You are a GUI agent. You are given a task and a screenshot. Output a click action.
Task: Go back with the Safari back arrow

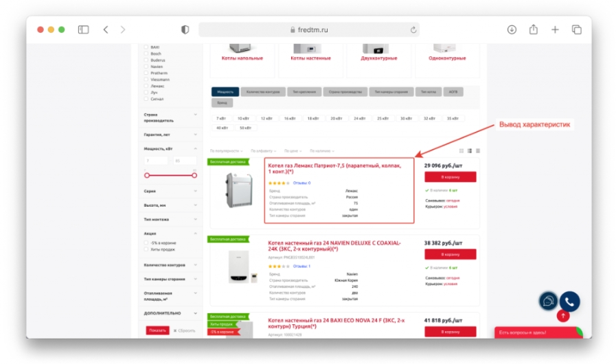point(106,30)
